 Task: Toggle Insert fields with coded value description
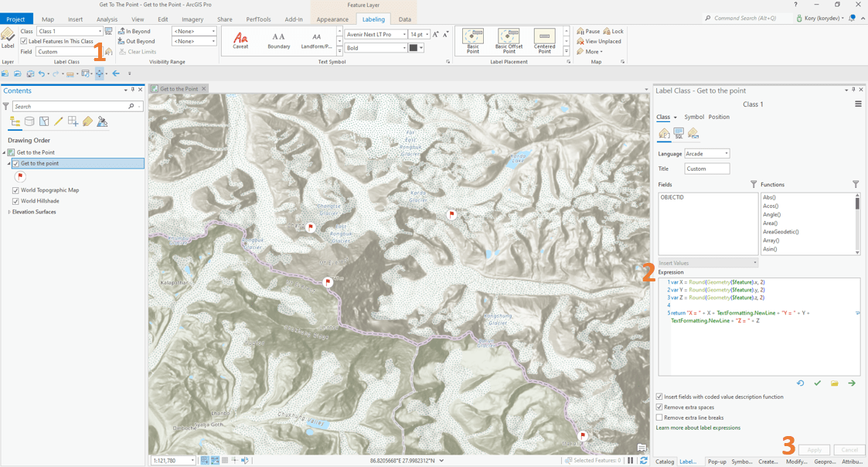(x=659, y=397)
